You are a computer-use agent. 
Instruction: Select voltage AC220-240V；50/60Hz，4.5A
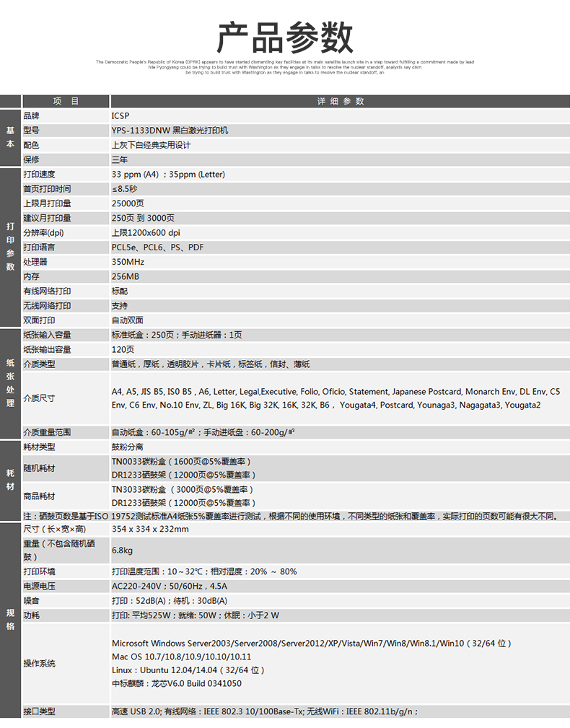click(170, 587)
